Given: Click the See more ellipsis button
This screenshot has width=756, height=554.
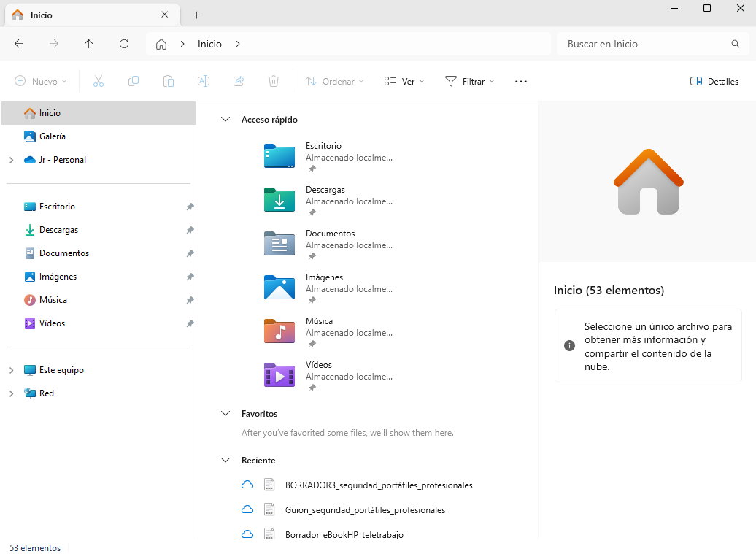Looking at the screenshot, I should pos(520,82).
